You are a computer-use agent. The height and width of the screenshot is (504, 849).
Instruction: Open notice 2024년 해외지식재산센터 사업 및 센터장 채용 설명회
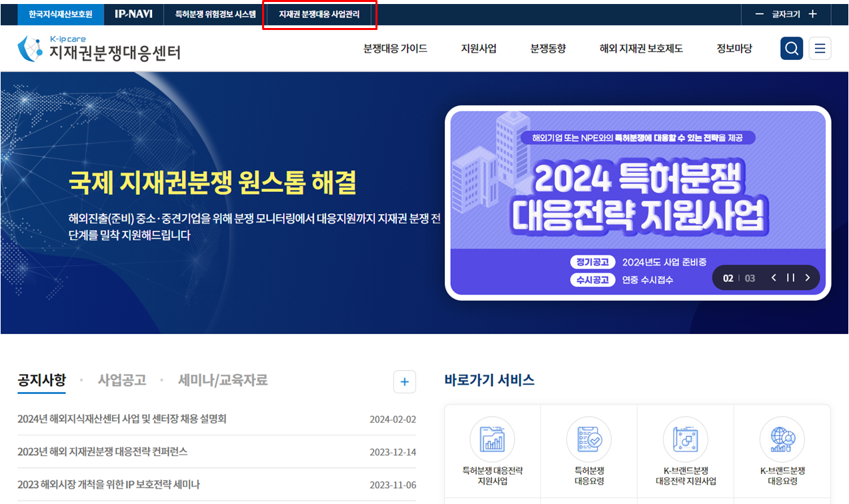(x=122, y=419)
